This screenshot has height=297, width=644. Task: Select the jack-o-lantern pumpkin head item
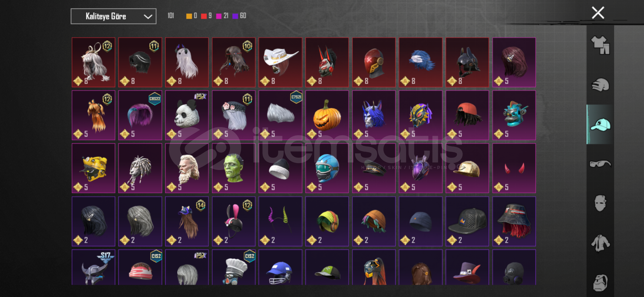click(327, 115)
